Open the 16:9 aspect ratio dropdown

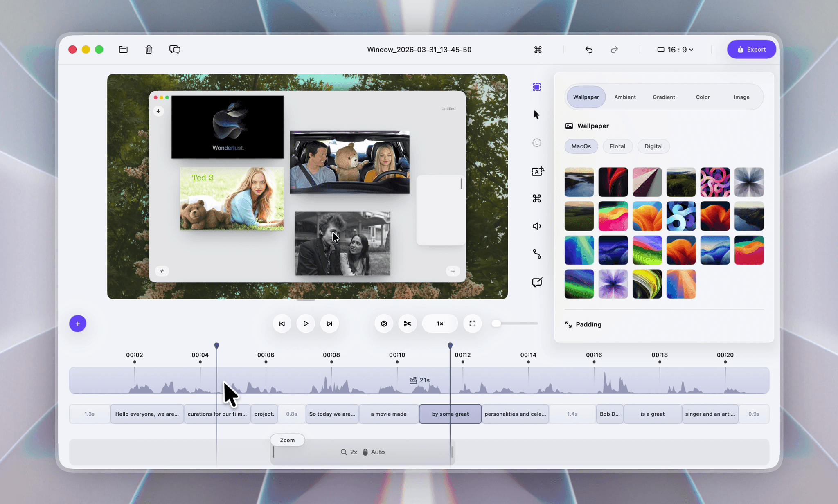(675, 49)
